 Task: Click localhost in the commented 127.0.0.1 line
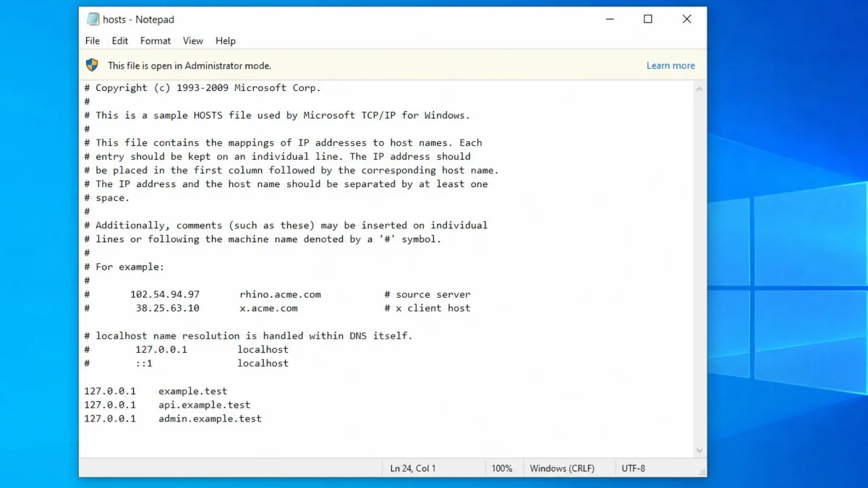[263, 350]
